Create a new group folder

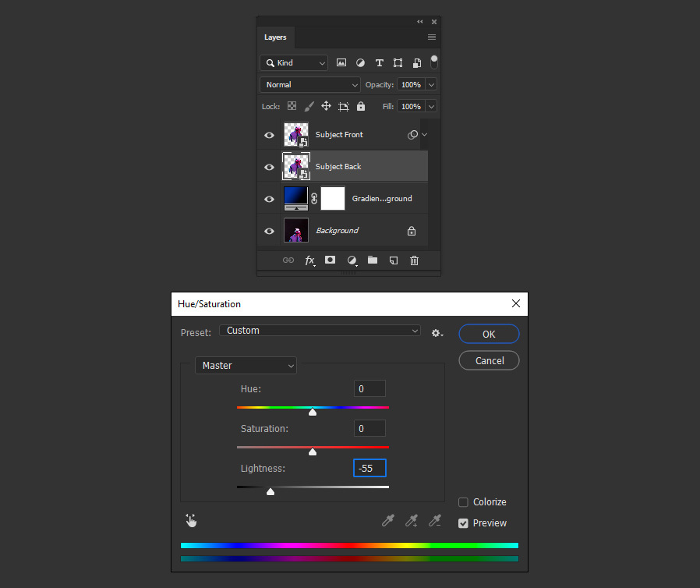(373, 260)
